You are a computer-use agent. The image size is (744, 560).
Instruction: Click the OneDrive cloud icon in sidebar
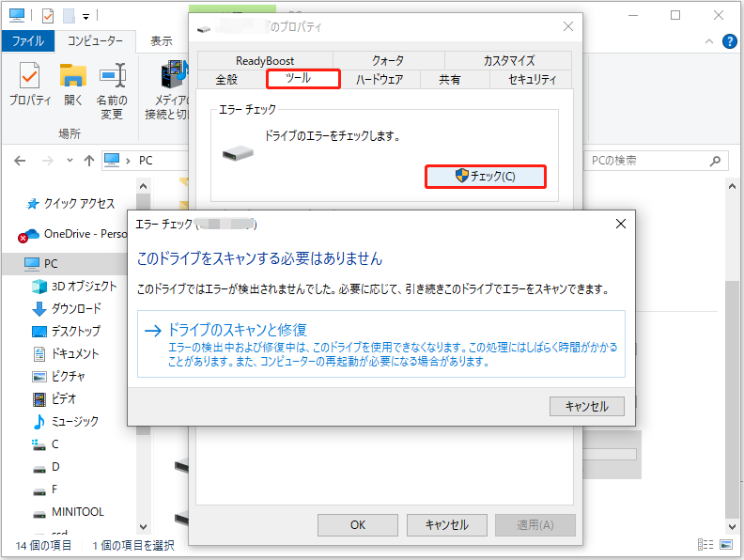pos(28,235)
